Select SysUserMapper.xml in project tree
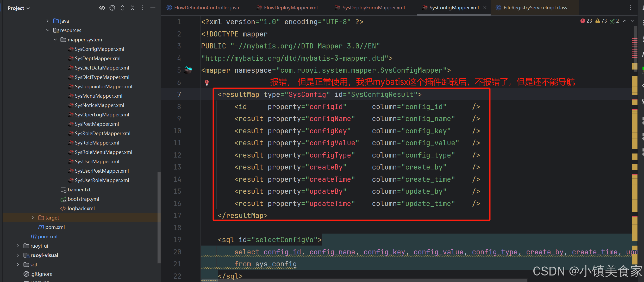Viewport: 644px width, 282px height. tap(97, 161)
